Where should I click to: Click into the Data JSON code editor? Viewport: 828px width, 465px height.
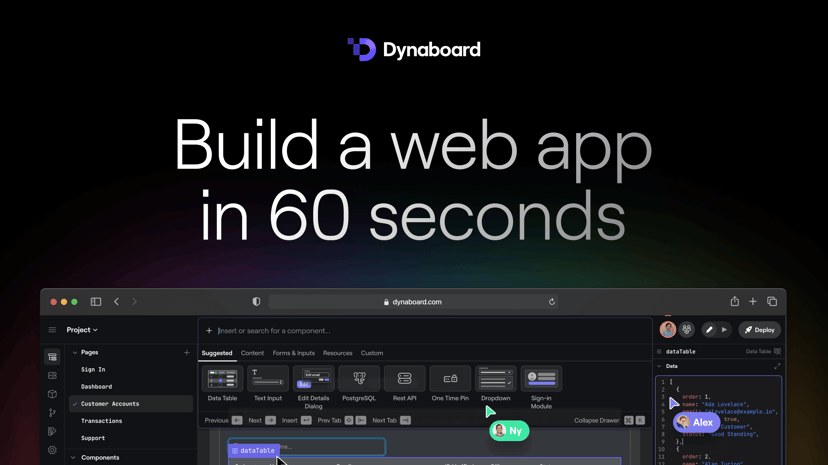pyautogui.click(x=719, y=420)
